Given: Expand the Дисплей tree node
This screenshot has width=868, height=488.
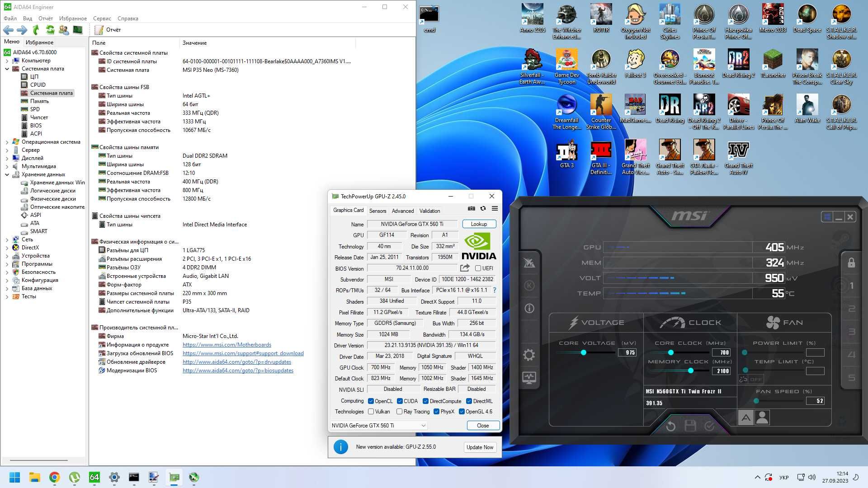Looking at the screenshot, I should pos(7,158).
